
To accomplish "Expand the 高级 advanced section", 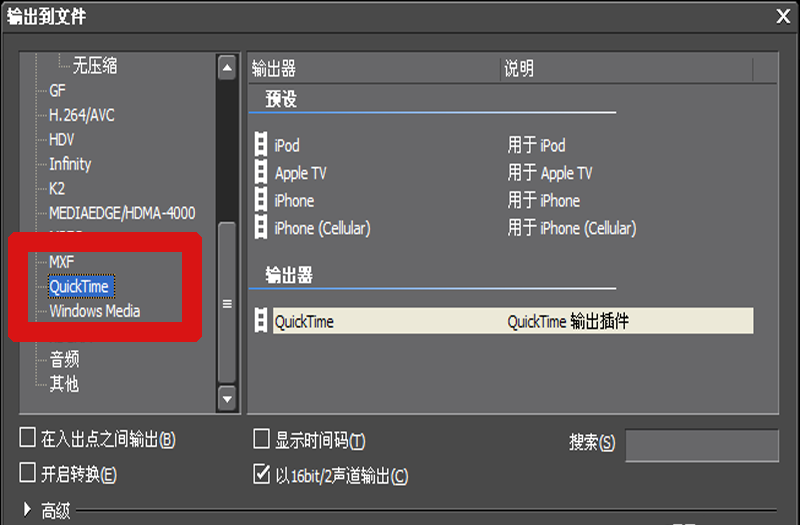I will click(27, 510).
